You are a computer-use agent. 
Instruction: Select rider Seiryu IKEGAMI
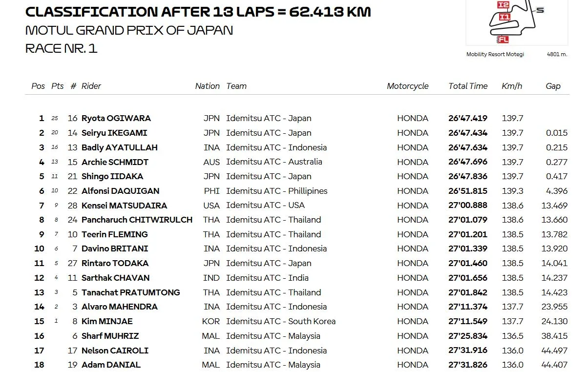point(114,133)
